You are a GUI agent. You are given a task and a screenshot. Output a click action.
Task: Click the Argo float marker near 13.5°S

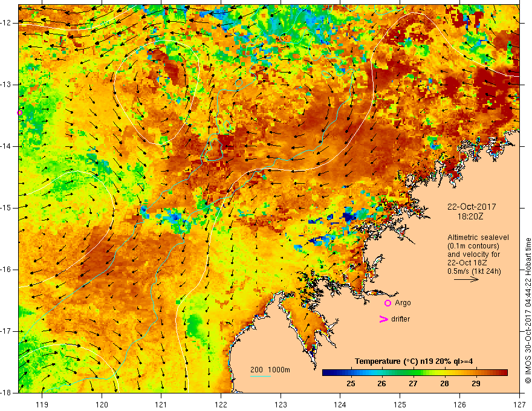(x=20, y=112)
